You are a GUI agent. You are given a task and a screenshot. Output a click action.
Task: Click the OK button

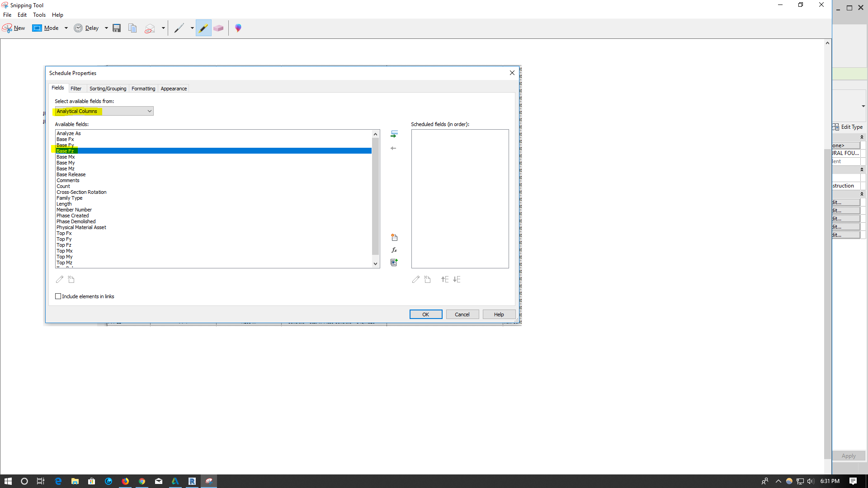(425, 314)
